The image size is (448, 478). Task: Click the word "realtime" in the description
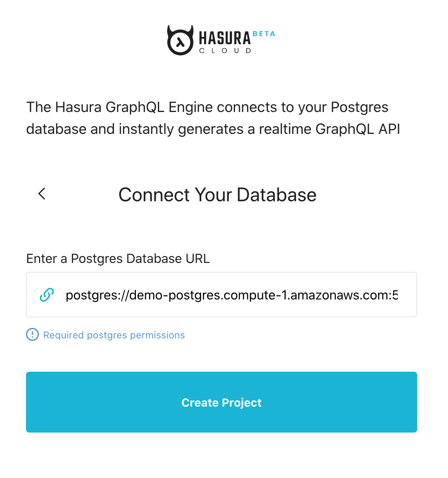[x=285, y=129]
